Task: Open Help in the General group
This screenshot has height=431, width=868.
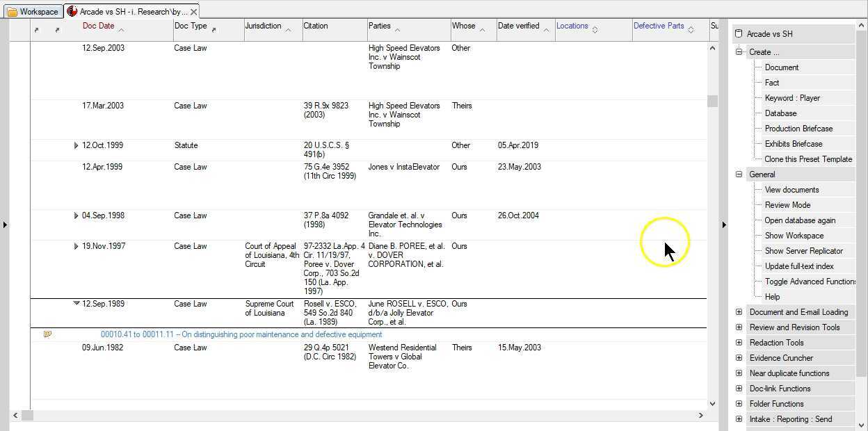Action: 772,297
